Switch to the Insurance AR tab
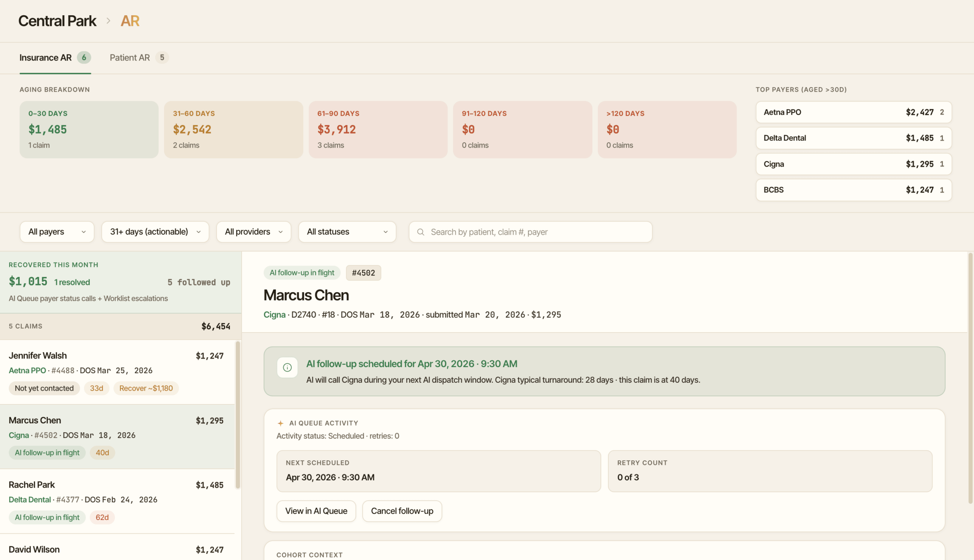The image size is (974, 560). [x=56, y=58]
